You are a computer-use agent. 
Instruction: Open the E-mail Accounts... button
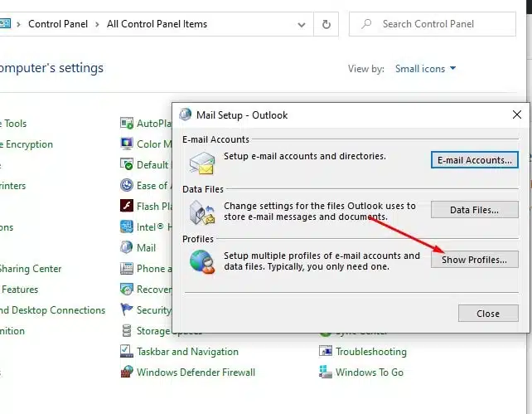[474, 160]
